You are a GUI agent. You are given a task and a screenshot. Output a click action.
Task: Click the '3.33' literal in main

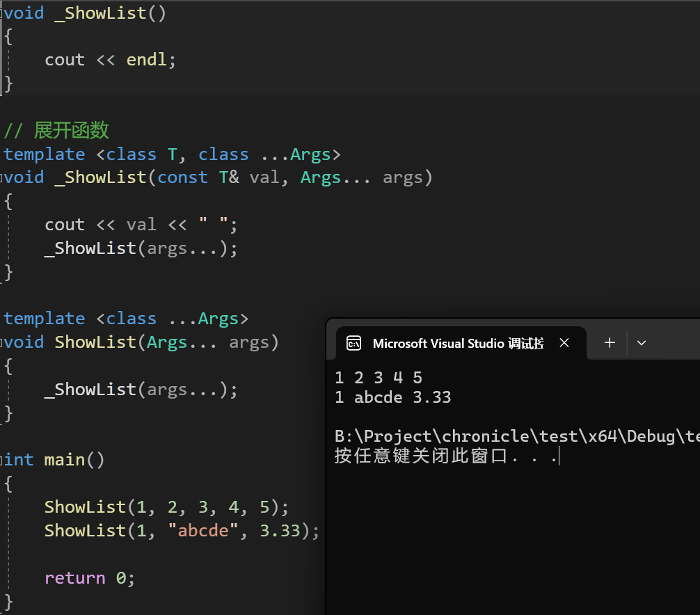click(280, 531)
